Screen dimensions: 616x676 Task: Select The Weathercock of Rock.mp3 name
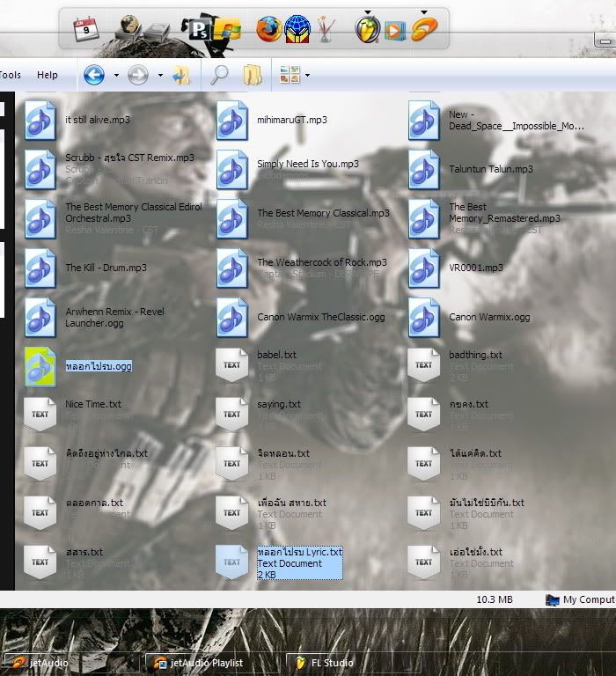(x=322, y=262)
